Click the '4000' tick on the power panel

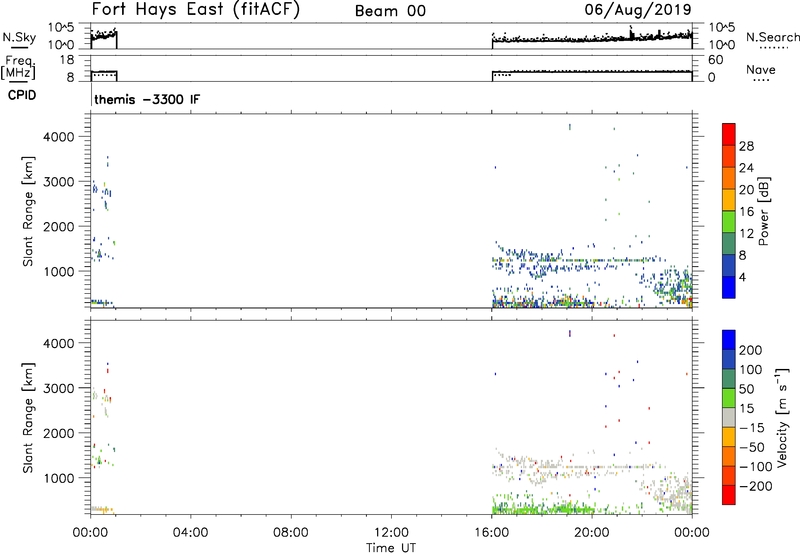(58, 137)
